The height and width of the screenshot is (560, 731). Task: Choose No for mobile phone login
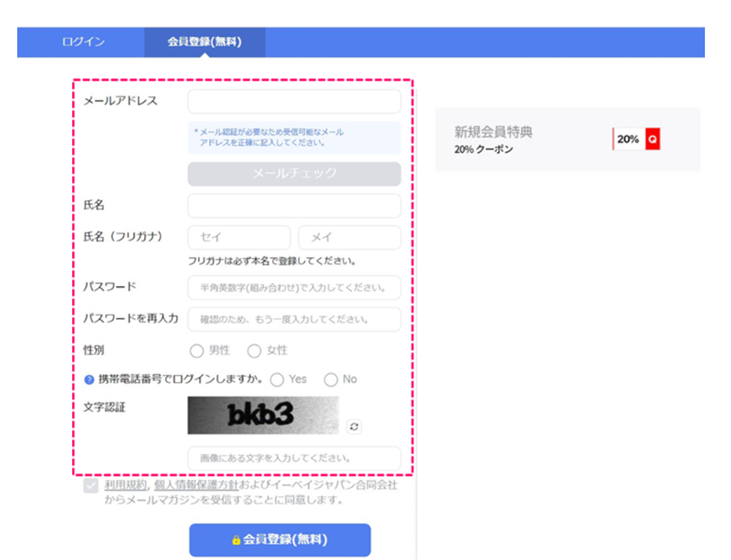click(332, 379)
